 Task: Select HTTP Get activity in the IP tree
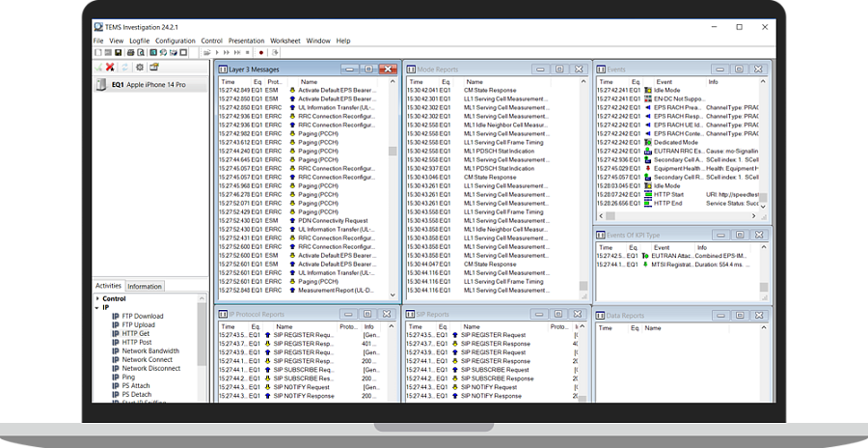pos(136,333)
